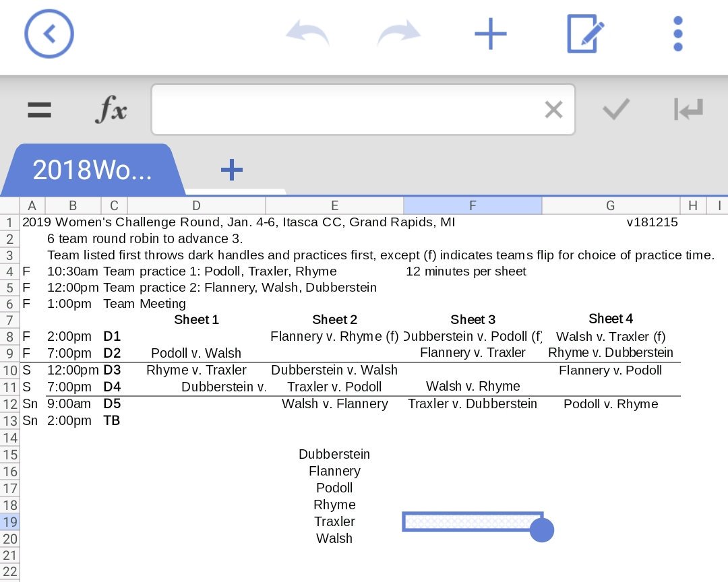Click the 'TB' tiebreaker cell

coord(111,420)
